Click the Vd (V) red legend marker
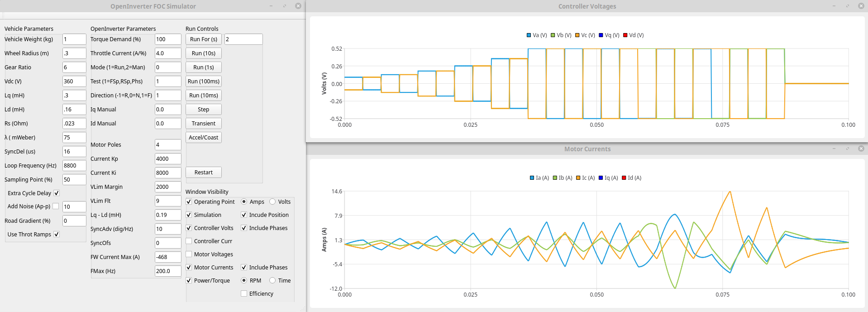 [x=625, y=35]
